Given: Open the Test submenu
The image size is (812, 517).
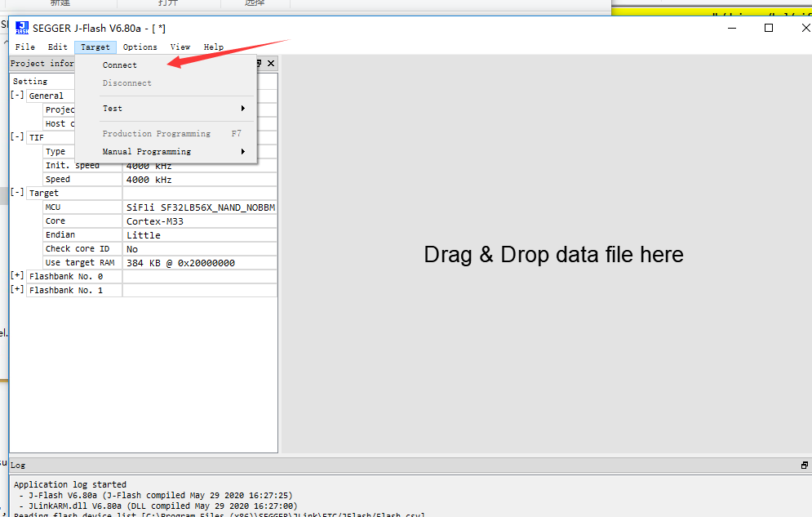Looking at the screenshot, I should click(166, 109).
